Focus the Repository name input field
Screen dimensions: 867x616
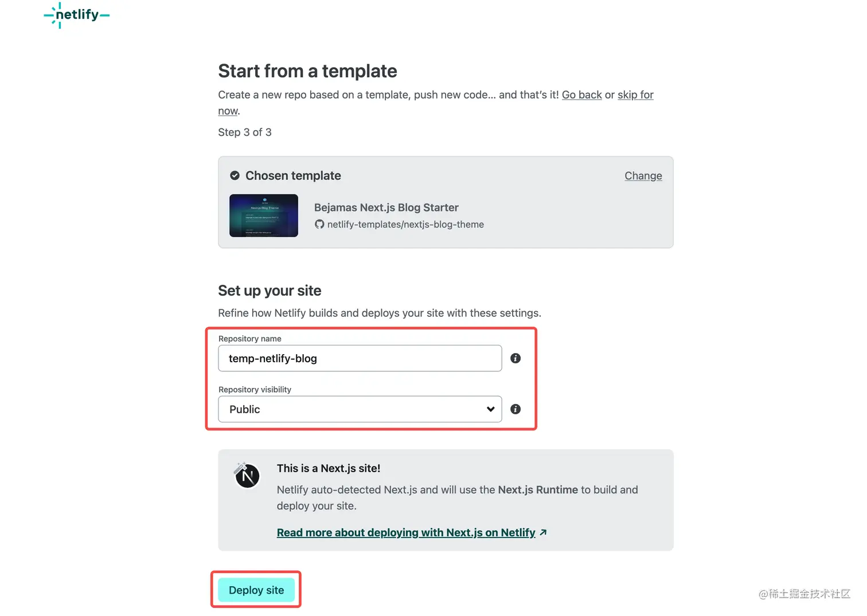(360, 358)
